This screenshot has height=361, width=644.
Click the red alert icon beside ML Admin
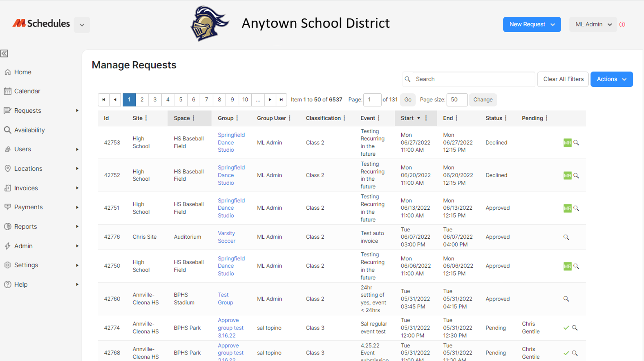622,24
